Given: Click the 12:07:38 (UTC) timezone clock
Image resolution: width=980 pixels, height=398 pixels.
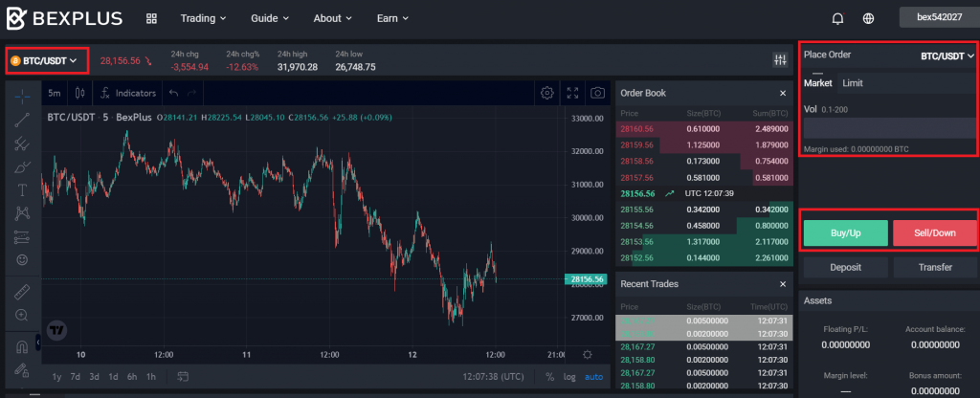Looking at the screenshot, I should [x=493, y=377].
